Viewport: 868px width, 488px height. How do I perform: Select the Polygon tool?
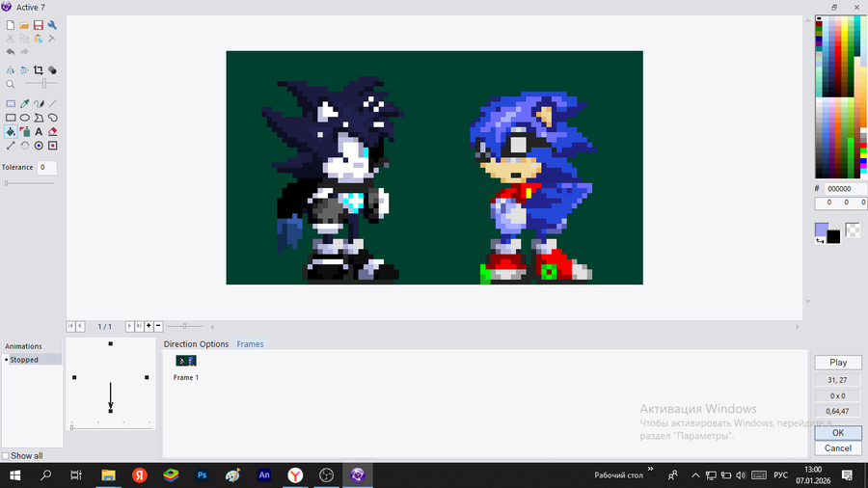(39, 118)
